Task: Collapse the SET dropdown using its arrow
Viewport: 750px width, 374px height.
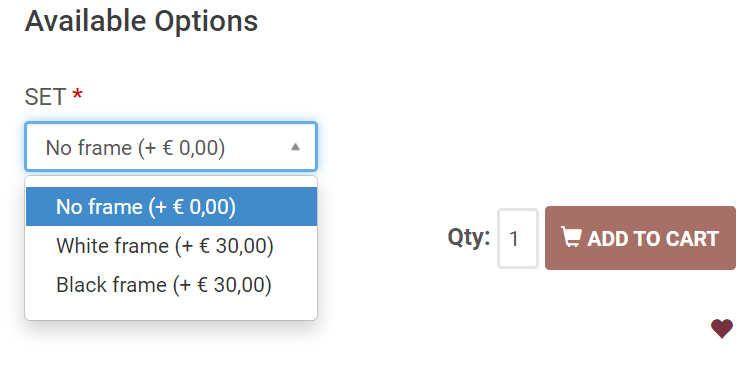Action: 295,147
